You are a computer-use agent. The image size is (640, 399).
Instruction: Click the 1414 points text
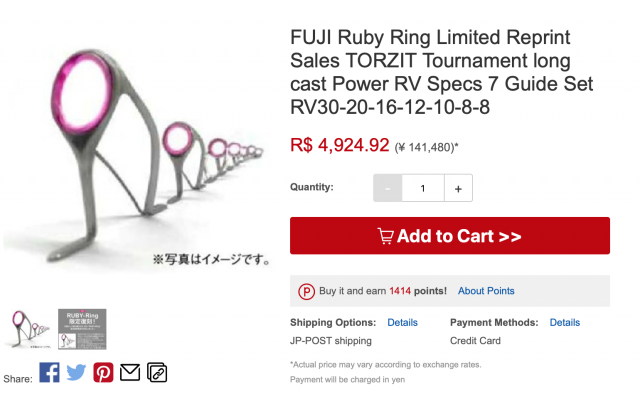pos(400,291)
